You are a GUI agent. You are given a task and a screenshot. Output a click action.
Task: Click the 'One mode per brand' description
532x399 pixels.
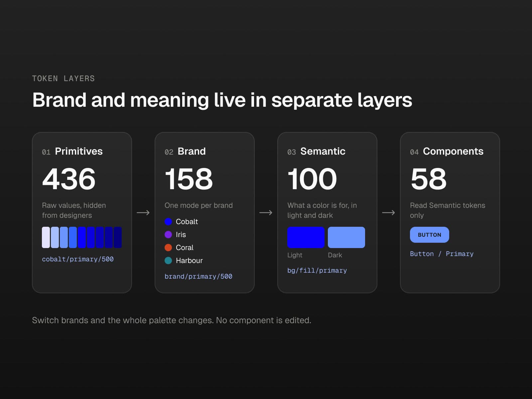(199, 205)
